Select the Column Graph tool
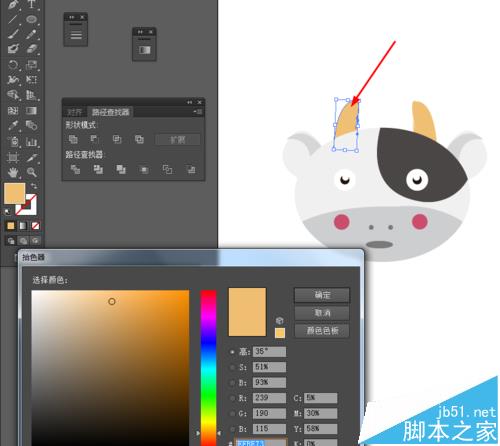Screen dimensions: 500x446 tap(31, 142)
